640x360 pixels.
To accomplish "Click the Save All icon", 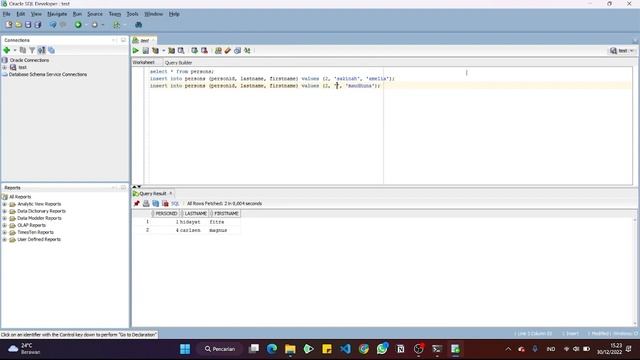I will point(38,24).
